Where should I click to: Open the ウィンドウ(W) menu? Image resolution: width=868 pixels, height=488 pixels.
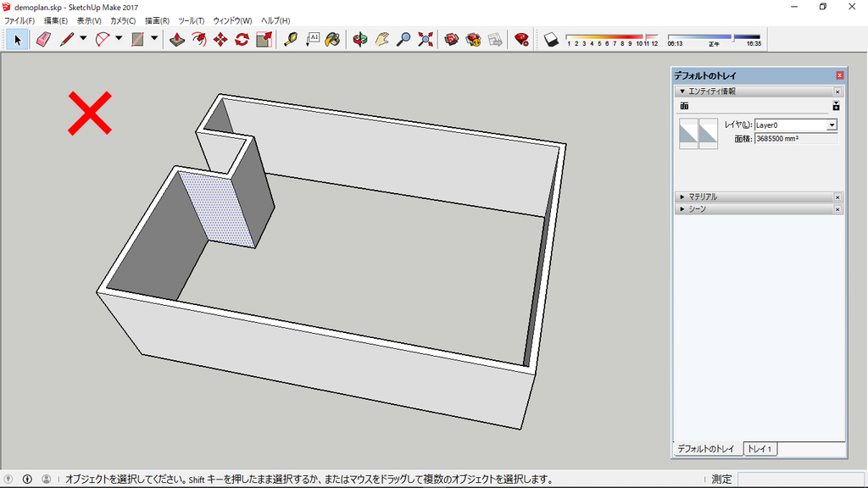tap(232, 20)
